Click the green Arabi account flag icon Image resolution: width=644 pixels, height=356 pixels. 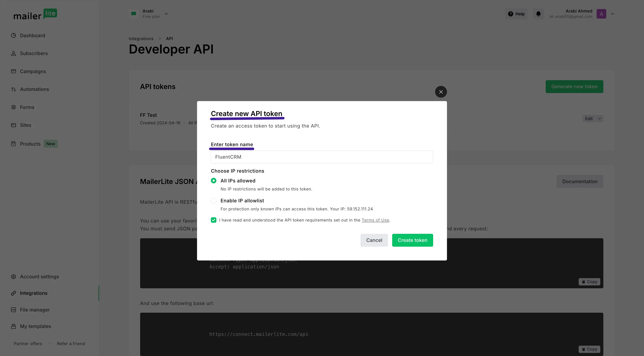(x=134, y=14)
